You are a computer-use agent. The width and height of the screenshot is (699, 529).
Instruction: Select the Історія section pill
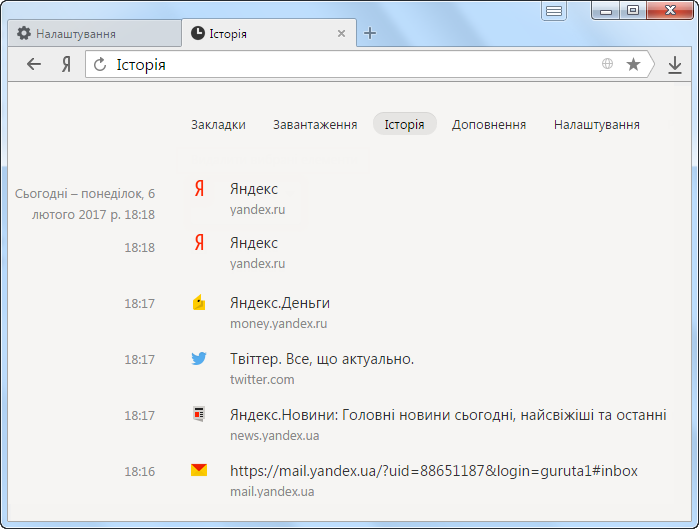(404, 124)
